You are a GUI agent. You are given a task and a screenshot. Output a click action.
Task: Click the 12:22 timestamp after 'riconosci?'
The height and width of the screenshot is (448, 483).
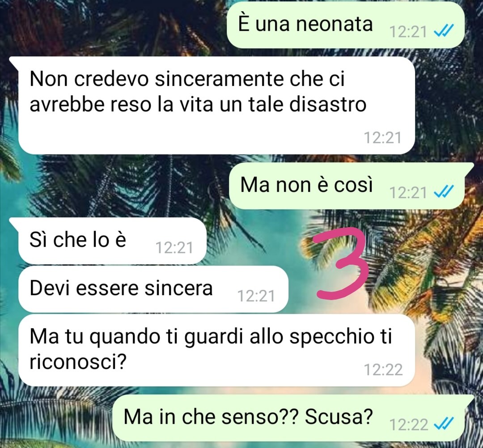coord(383,369)
